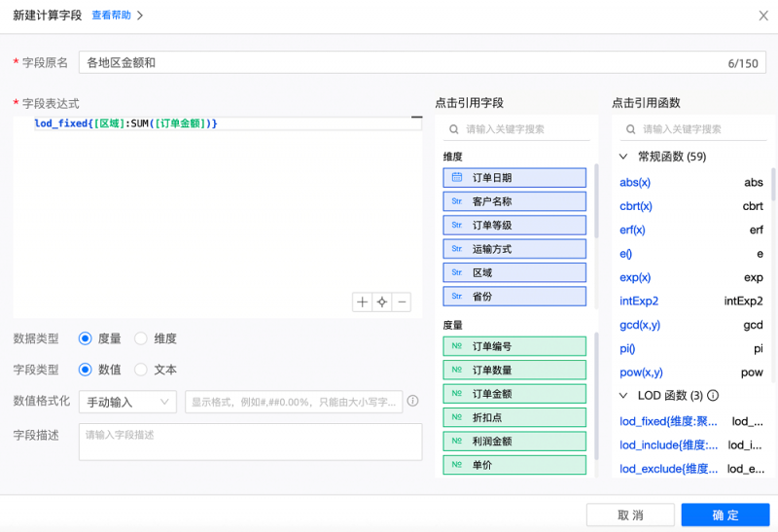Select the 维度 data type radio
778x532 pixels.
[141, 338]
